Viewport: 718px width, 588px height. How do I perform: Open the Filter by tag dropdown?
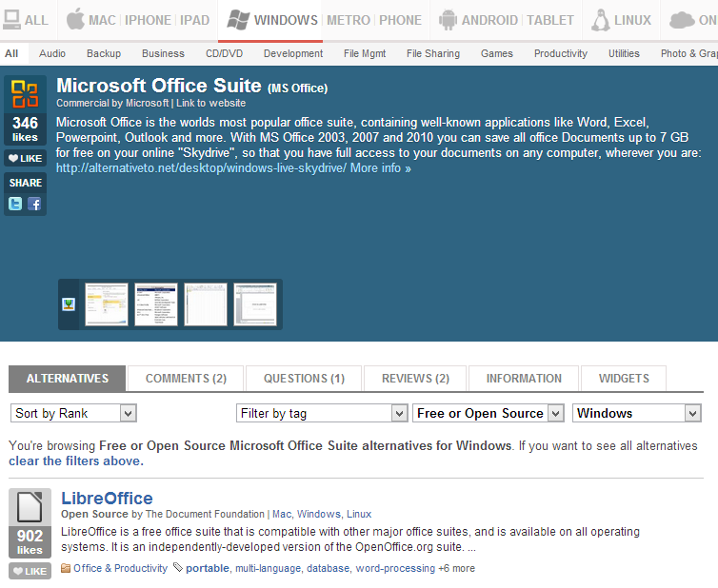322,413
